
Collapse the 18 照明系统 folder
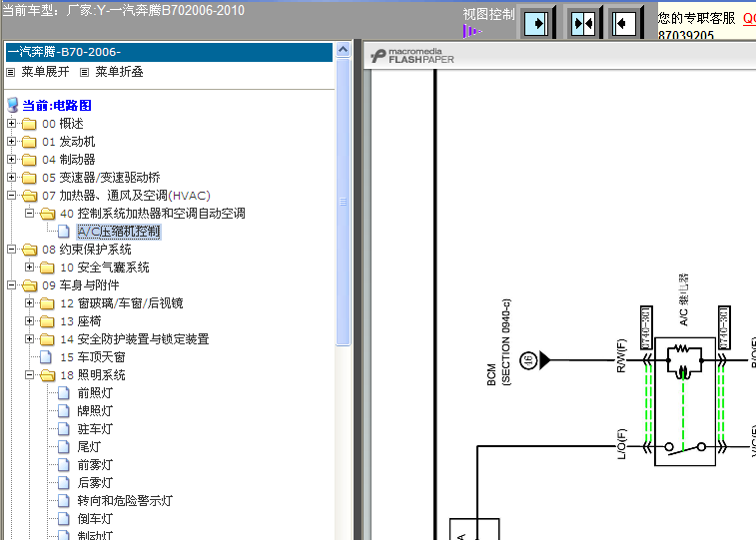[x=29, y=374]
